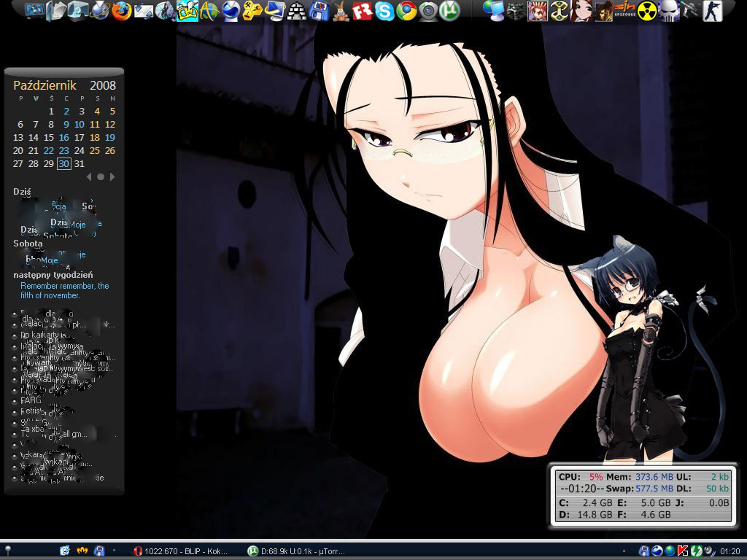
Task: Click the Kaspersky icon in system tray
Action: pos(683,551)
